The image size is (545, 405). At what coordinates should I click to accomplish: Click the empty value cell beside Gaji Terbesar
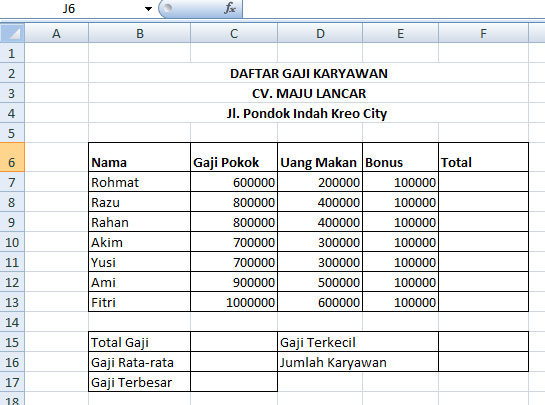(x=234, y=382)
